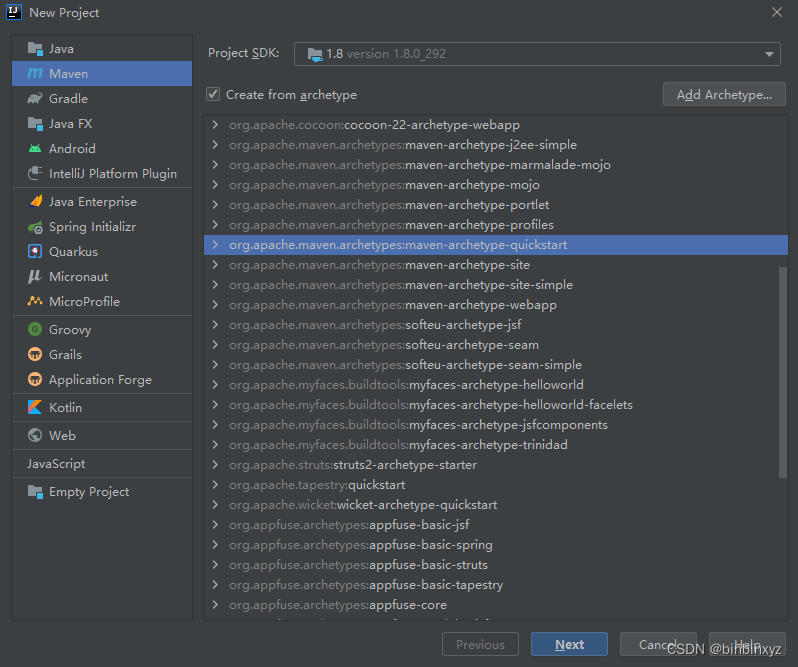
Task: Click the Cancel button
Action: coord(658,644)
